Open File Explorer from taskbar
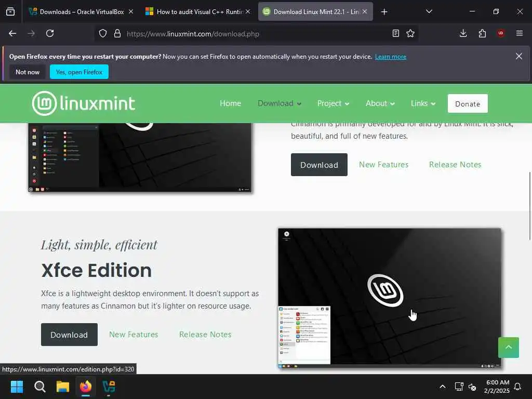This screenshot has height=399, width=532. (63, 387)
